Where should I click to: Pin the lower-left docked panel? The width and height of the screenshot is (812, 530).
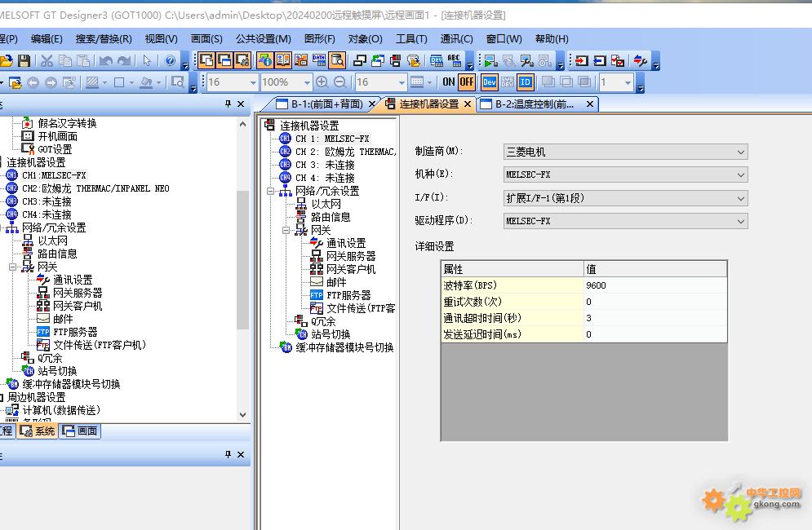pos(228,454)
